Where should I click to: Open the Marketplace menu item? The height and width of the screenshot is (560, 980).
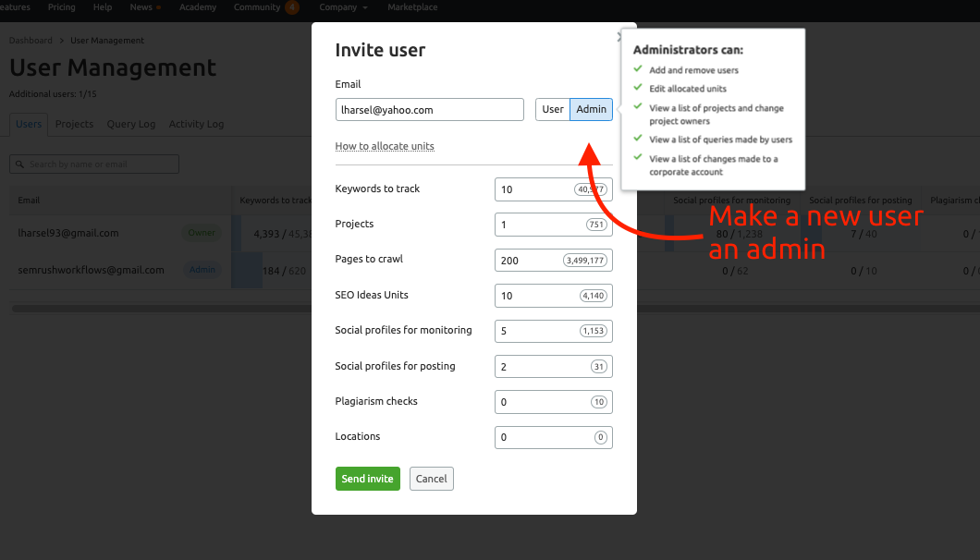click(412, 6)
